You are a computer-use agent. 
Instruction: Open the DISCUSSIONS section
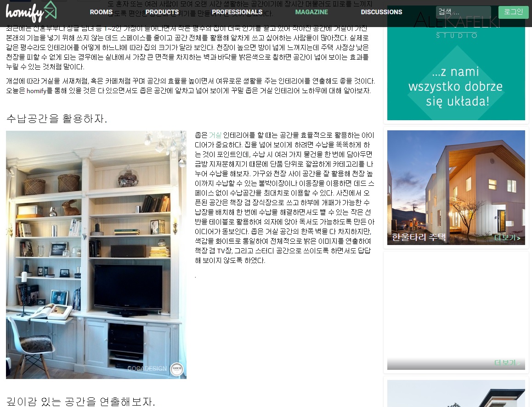pyautogui.click(x=381, y=12)
